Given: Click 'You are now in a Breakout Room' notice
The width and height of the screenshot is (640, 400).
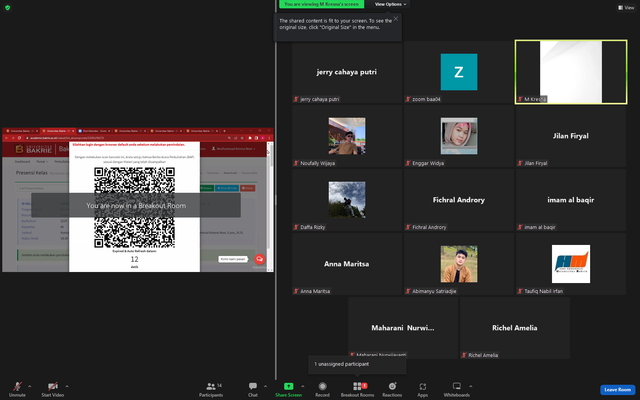Looking at the screenshot, I should pyautogui.click(x=136, y=205).
